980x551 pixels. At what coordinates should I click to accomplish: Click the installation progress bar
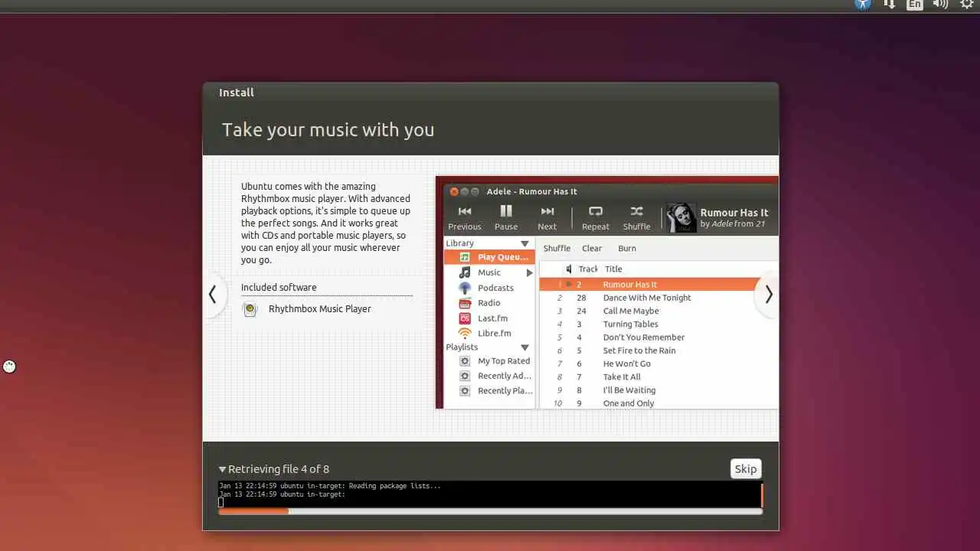(x=490, y=511)
